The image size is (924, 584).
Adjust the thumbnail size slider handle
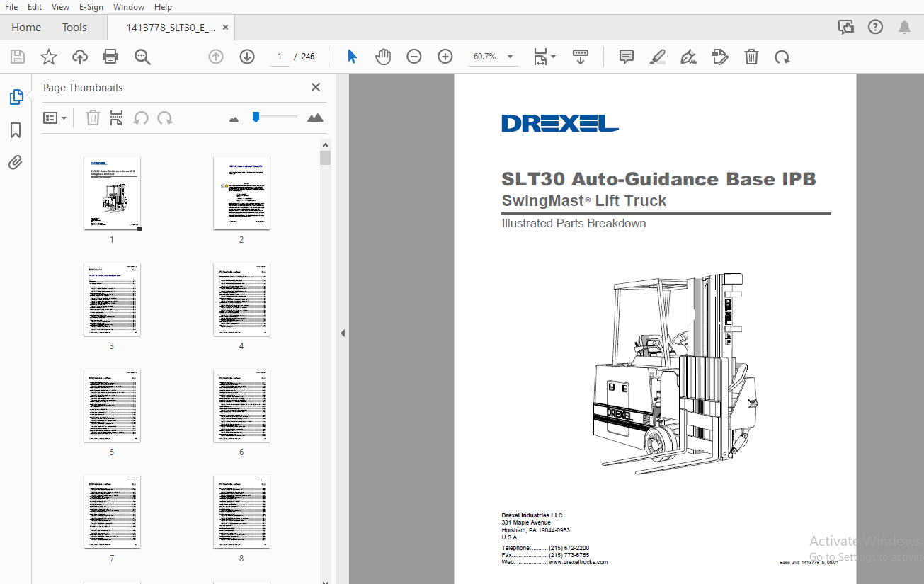[x=256, y=117]
